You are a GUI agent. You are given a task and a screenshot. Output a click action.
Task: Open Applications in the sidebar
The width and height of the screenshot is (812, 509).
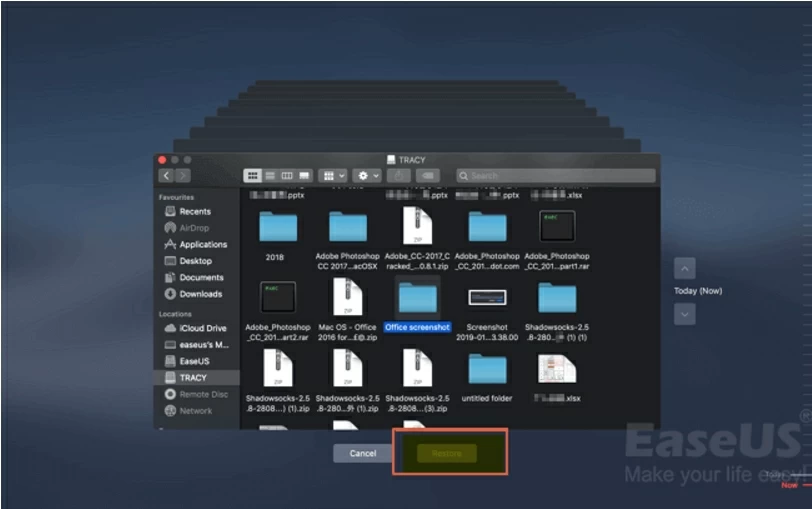[x=202, y=245]
